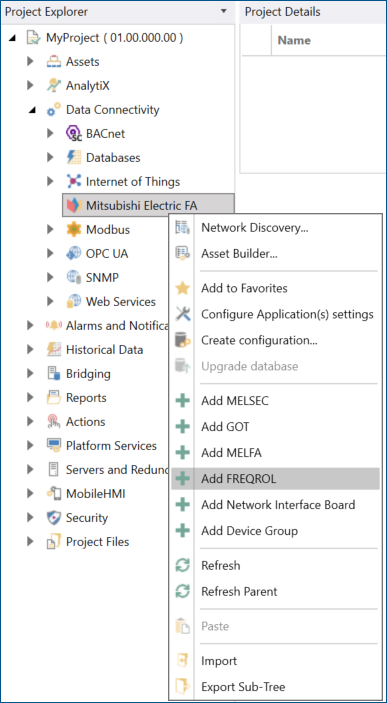Select Add Network Interface Board
The image size is (387, 703).
point(275,505)
